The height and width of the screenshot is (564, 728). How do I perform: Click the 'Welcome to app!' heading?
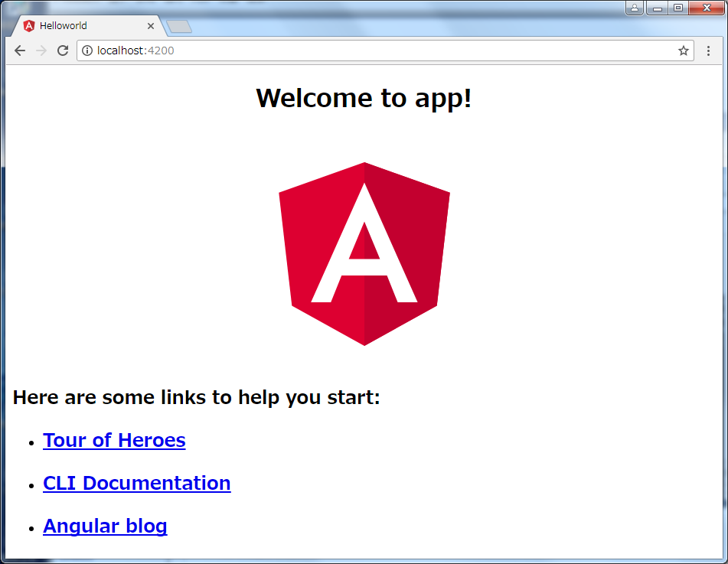point(364,98)
